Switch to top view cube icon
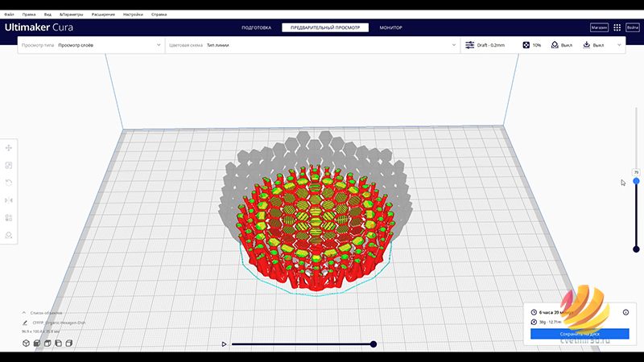The height and width of the screenshot is (362, 644). [47, 343]
